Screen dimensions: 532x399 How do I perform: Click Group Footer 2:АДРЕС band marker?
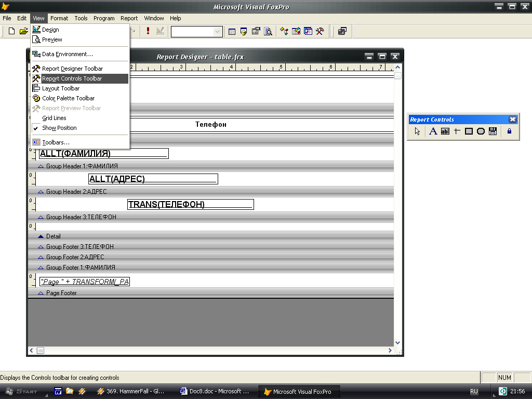pyautogui.click(x=41, y=257)
